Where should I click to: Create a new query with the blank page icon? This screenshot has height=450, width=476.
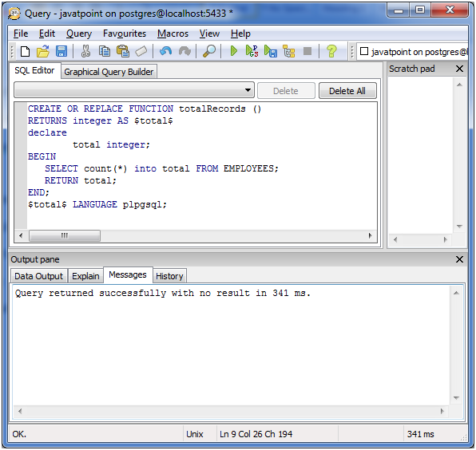(26, 52)
